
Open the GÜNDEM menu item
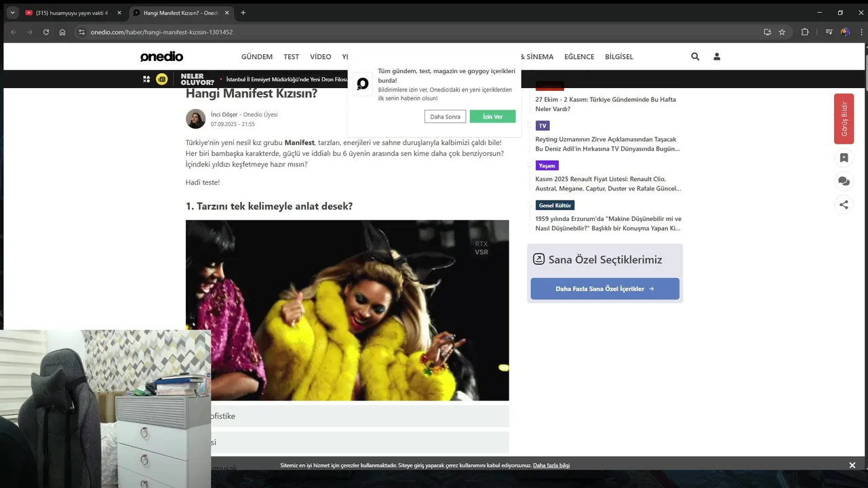point(257,57)
